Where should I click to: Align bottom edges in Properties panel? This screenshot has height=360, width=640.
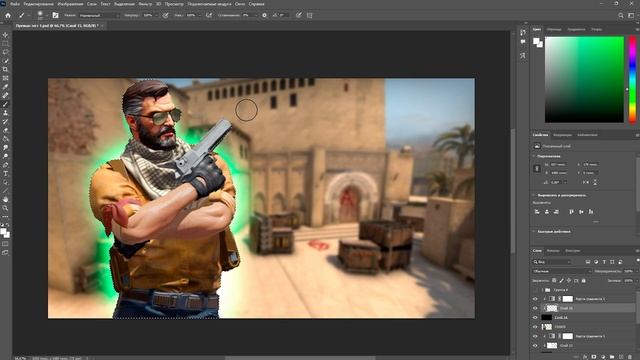[591, 212]
